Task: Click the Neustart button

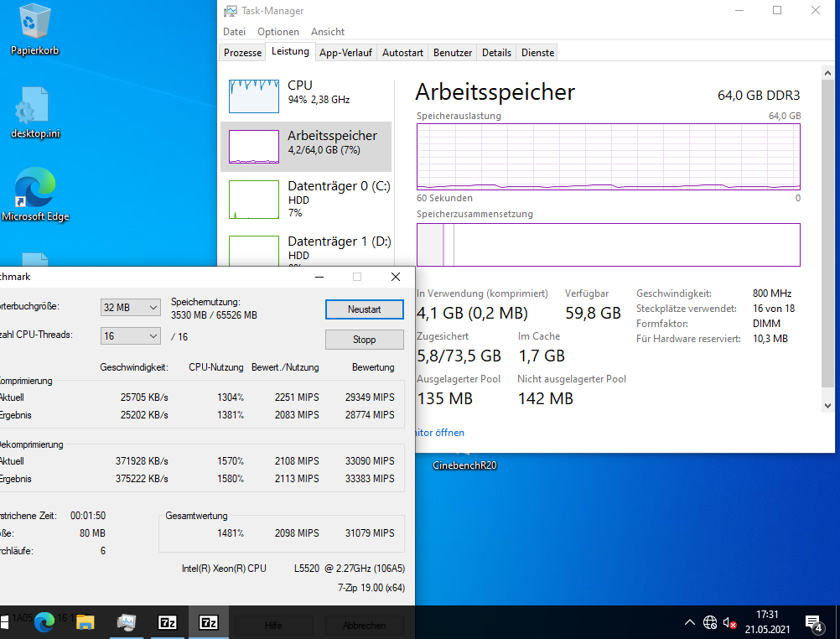Action: click(x=365, y=309)
